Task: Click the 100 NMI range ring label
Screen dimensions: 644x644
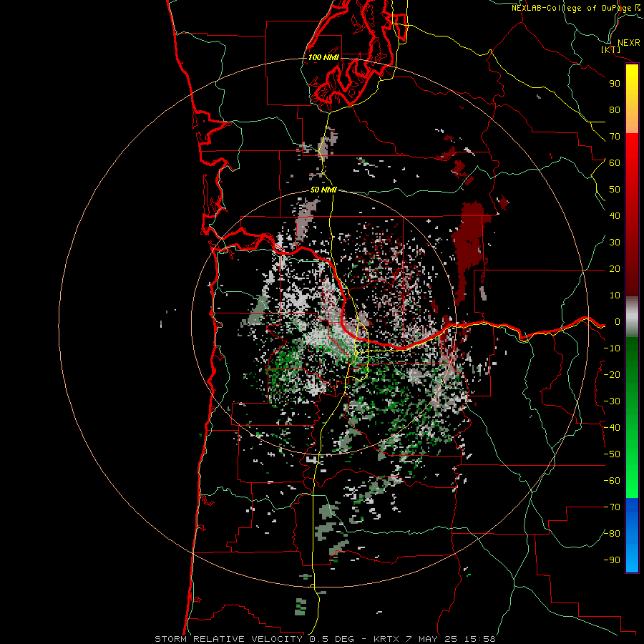Action: pos(323,57)
